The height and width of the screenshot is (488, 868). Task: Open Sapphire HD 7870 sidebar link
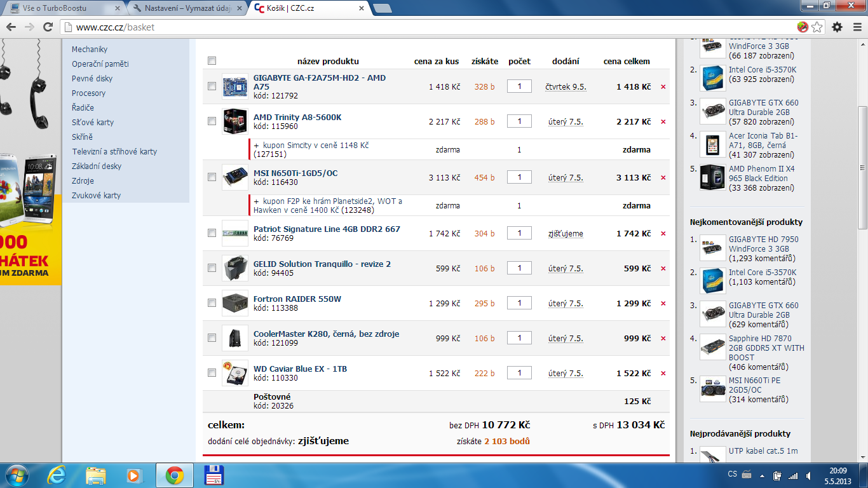click(766, 348)
